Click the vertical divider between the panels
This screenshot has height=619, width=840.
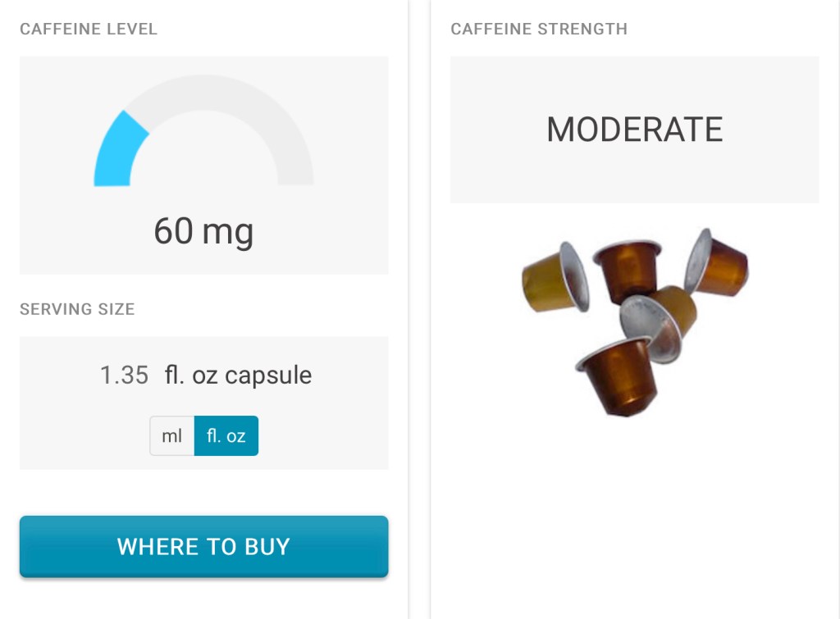tap(419, 328)
